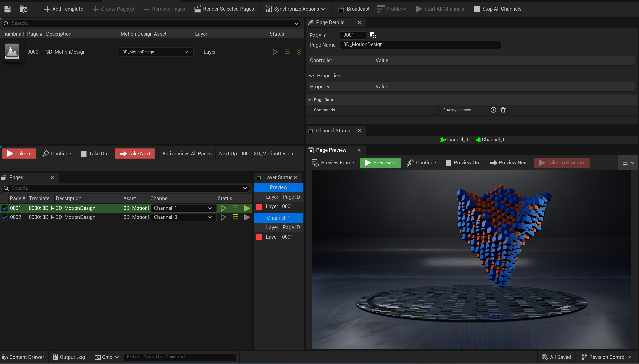Open Channel dropdown for page 0001
Image resolution: width=639 pixels, height=364 pixels.
coord(183,208)
